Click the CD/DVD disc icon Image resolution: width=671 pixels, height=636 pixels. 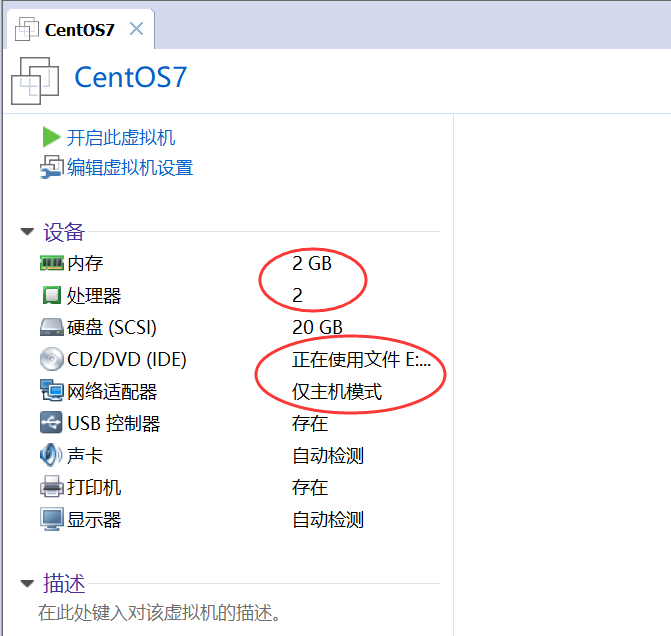(x=51, y=359)
